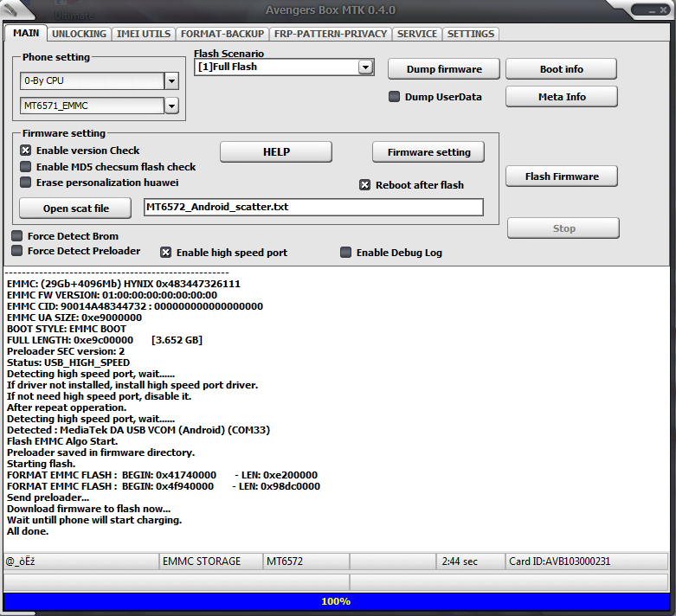676x616 pixels.
Task: Check Erase personalization huawei
Action: (26, 183)
